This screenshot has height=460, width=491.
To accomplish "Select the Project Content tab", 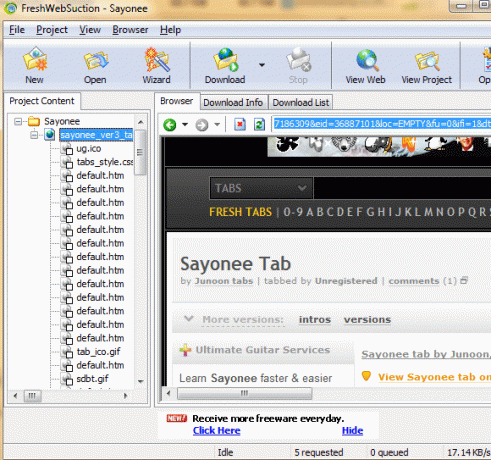I will 42,101.
